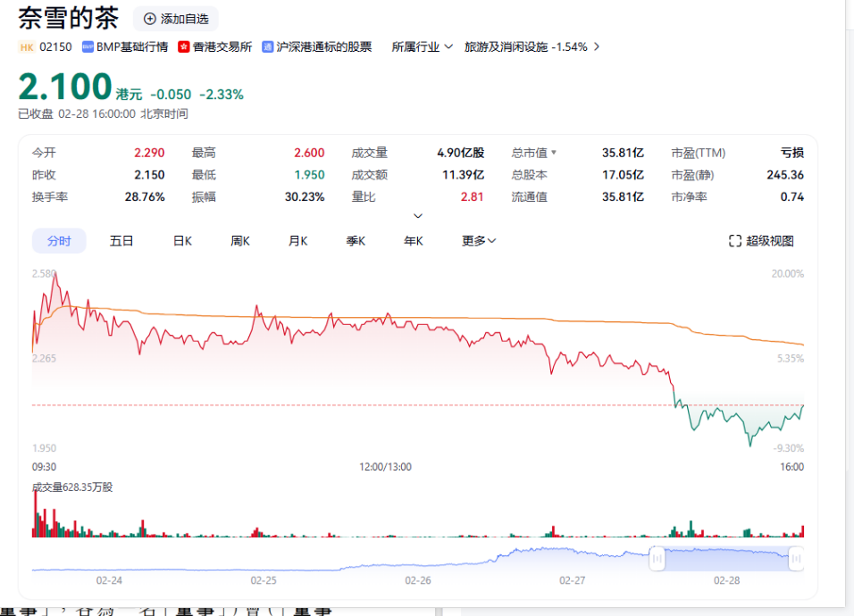Click 振幅 value 30.23%
Image resolution: width=854 pixels, height=616 pixels.
point(305,197)
